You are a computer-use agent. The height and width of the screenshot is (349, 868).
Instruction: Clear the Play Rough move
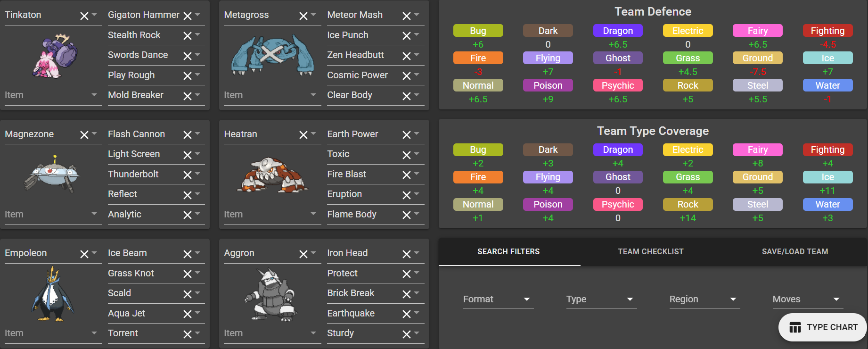point(188,76)
